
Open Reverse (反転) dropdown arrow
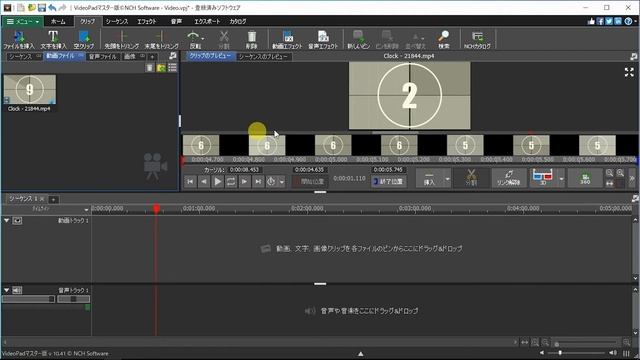point(203,39)
